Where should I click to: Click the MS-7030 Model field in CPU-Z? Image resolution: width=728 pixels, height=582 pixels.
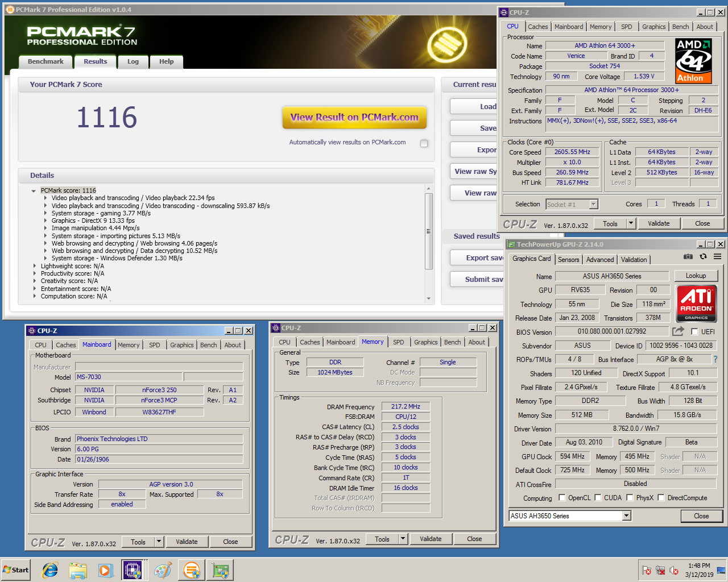tap(129, 377)
